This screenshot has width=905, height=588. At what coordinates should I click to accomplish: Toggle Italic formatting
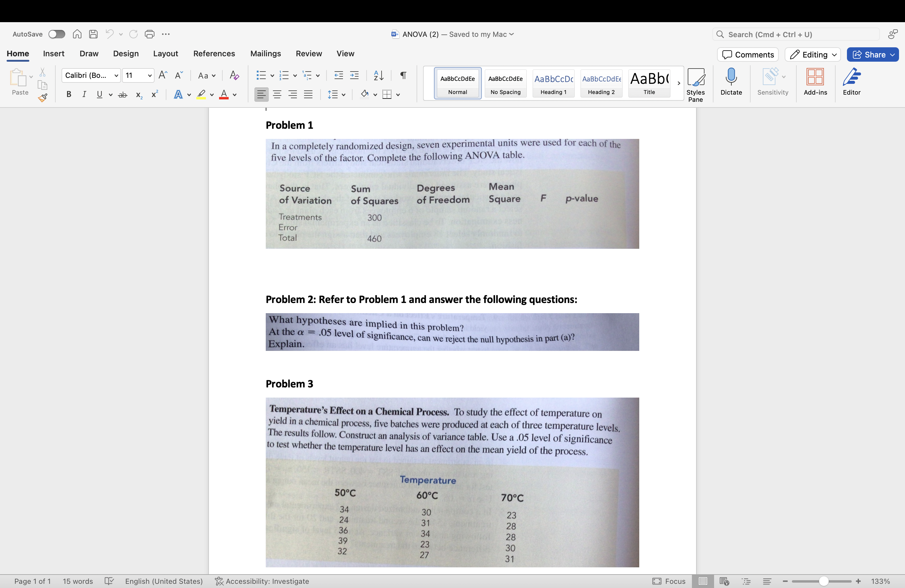(84, 94)
